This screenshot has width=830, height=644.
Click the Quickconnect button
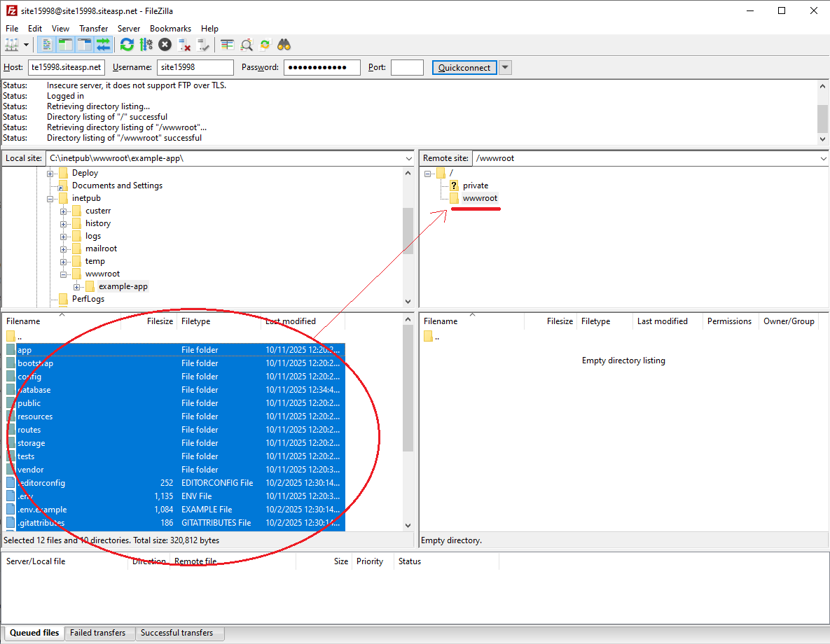[464, 67]
